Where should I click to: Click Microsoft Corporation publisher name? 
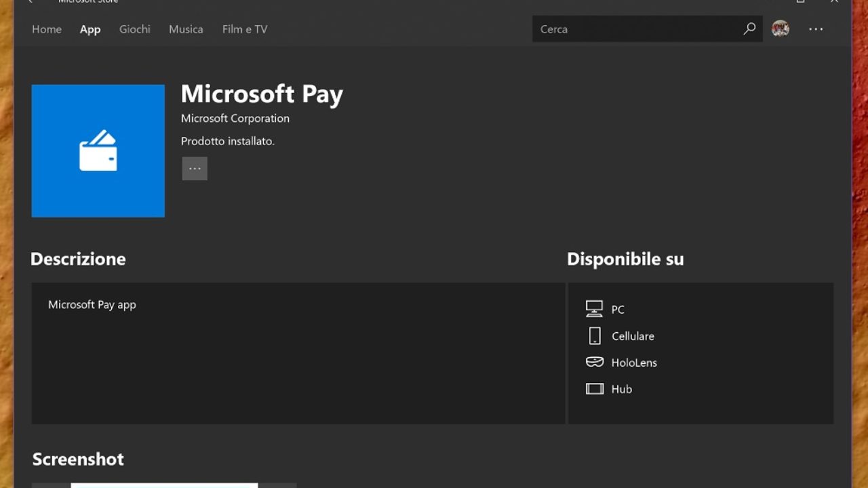tap(235, 118)
